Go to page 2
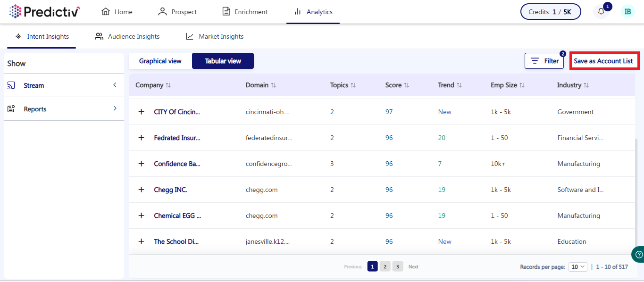The image size is (644, 282). pyautogui.click(x=385, y=267)
